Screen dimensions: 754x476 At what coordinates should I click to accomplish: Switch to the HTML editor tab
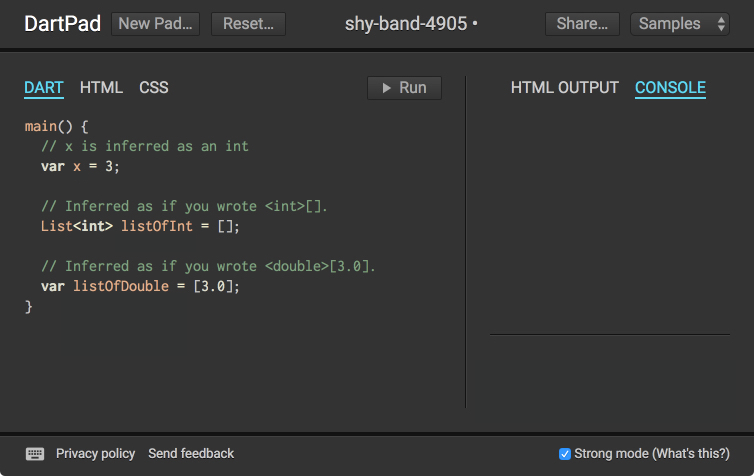(x=101, y=88)
